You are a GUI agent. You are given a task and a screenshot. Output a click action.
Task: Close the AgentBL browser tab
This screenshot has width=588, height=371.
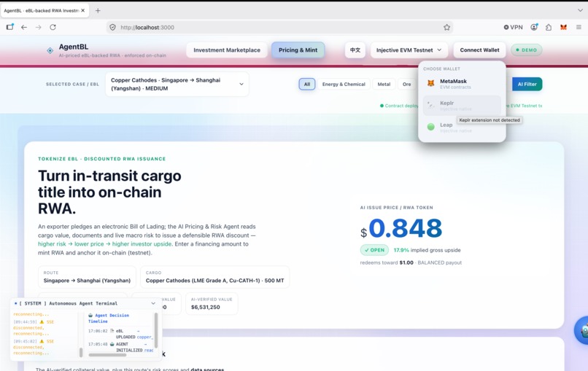click(x=83, y=10)
